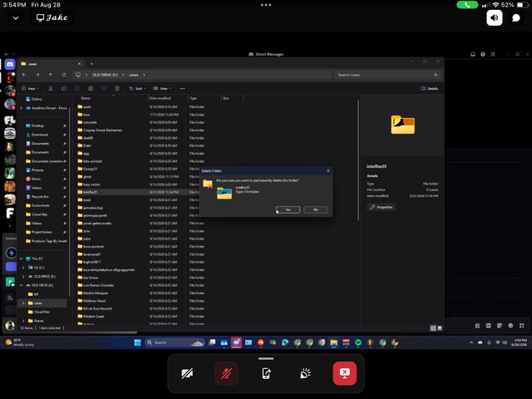Click the taskbar Search box
Viewport: 532px width, 399px height.
175,342
